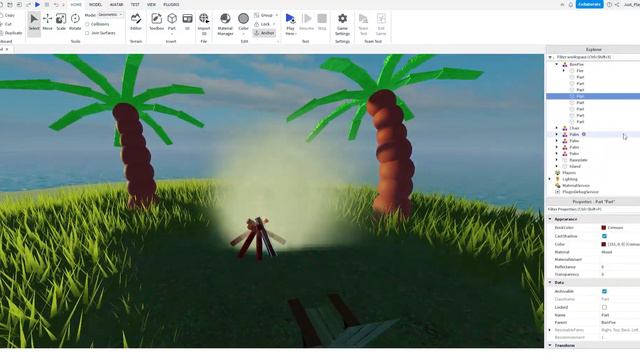
Task: Activate the Scale tool
Action: (x=61, y=22)
